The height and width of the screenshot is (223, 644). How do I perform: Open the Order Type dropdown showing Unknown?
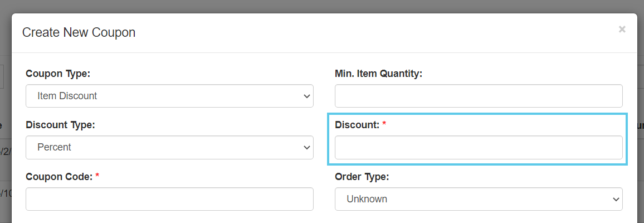[479, 199]
